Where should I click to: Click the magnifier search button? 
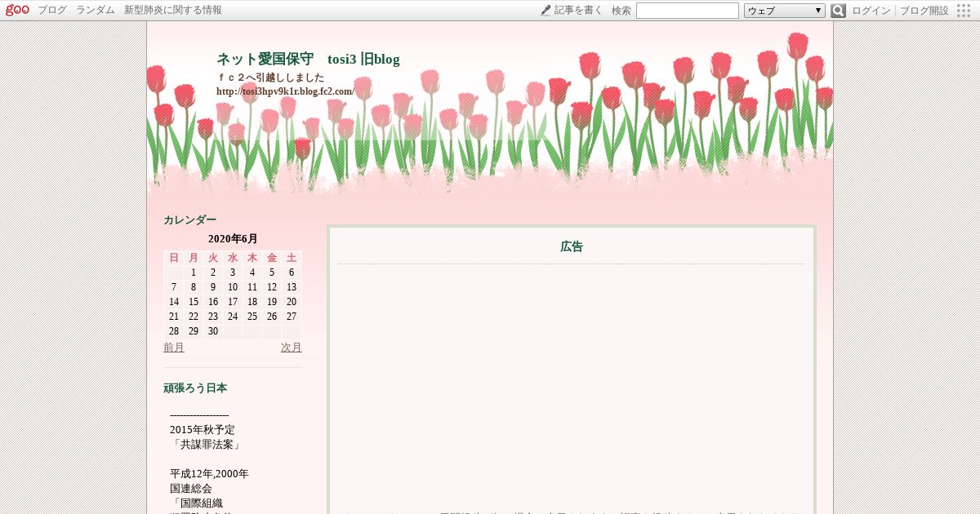[x=838, y=11]
